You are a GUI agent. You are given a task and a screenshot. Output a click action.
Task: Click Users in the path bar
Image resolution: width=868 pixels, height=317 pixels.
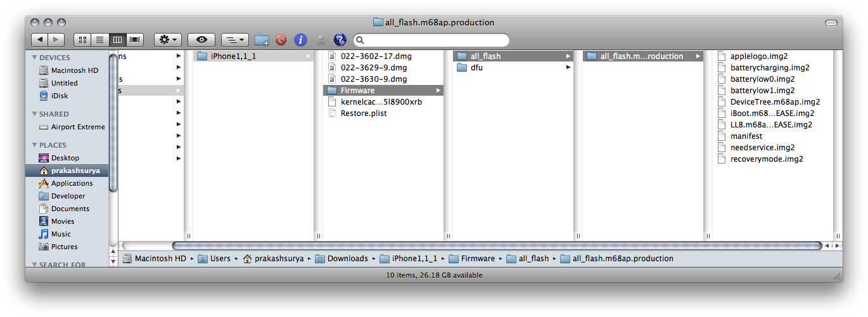pos(214,259)
